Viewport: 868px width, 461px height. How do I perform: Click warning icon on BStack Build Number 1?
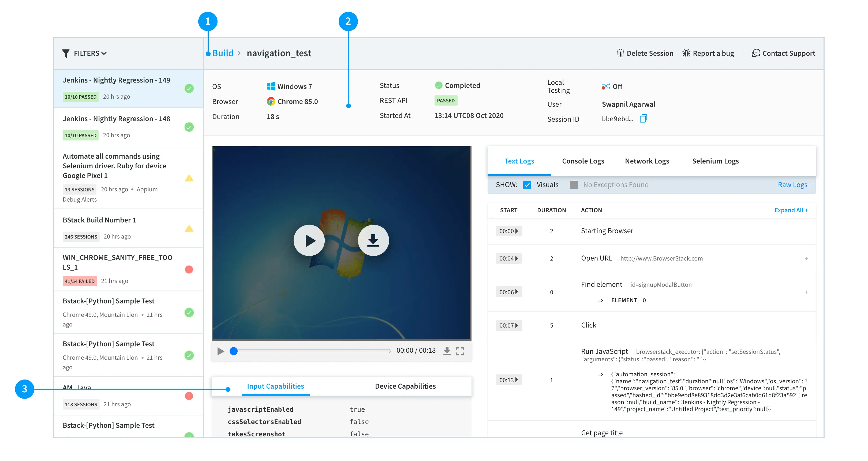[189, 228]
